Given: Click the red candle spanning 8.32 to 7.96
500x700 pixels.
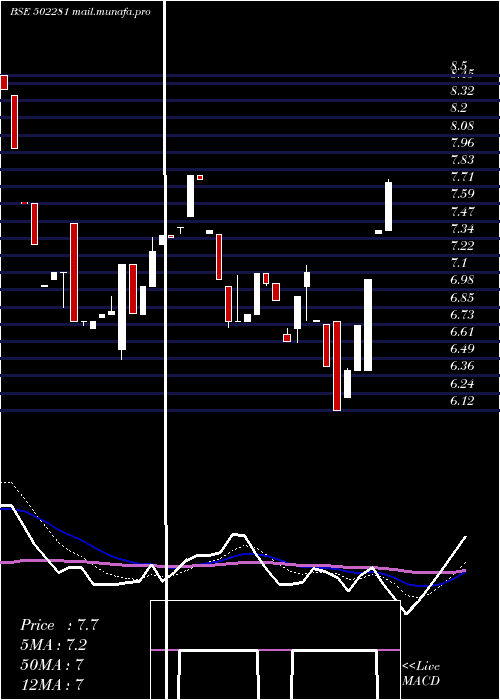Looking at the screenshot, I should point(14,121).
